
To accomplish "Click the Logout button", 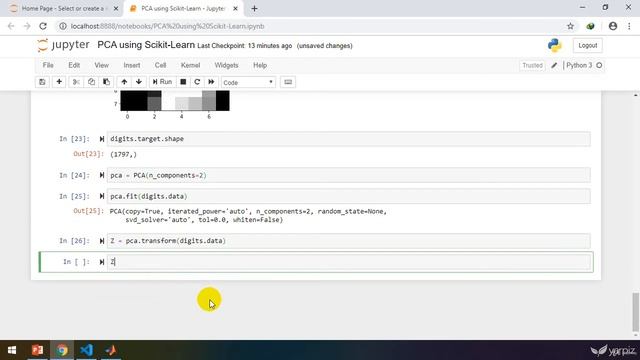I will pyautogui.click(x=587, y=45).
